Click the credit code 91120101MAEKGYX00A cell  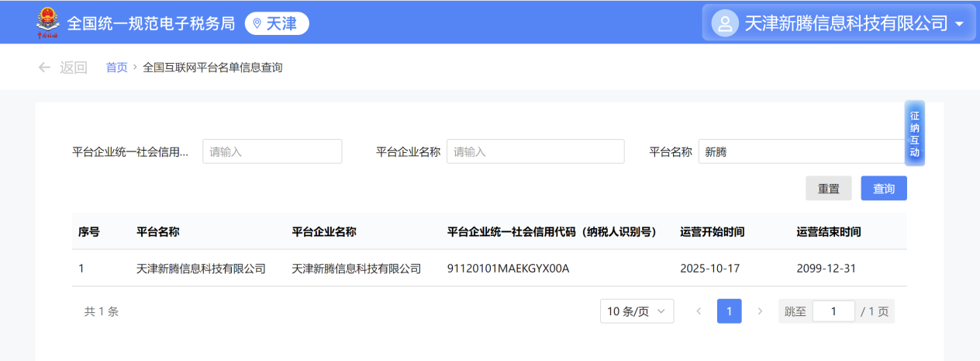(x=509, y=269)
